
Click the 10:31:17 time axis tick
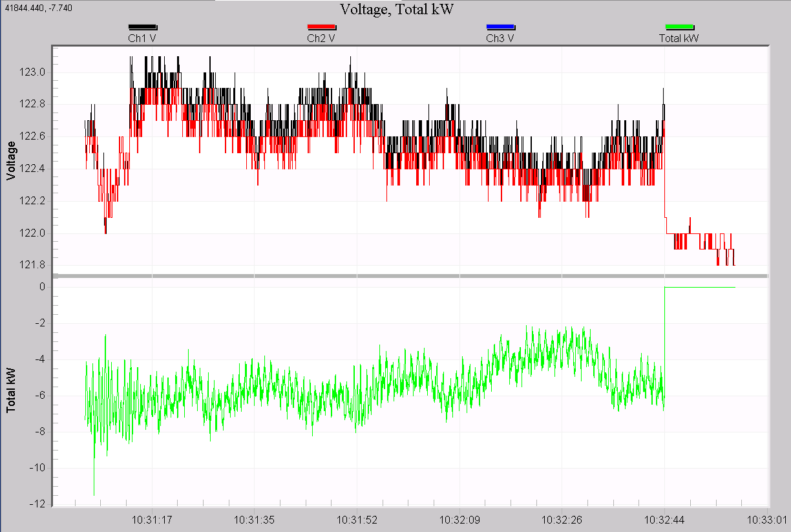click(152, 519)
